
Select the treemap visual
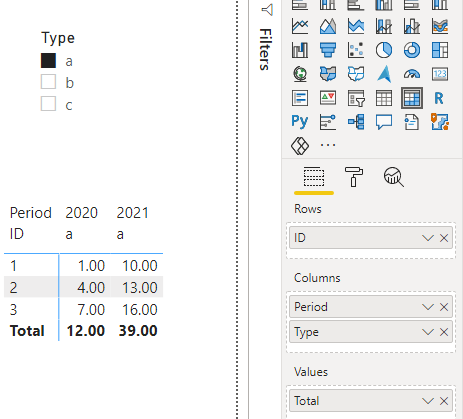point(440,50)
